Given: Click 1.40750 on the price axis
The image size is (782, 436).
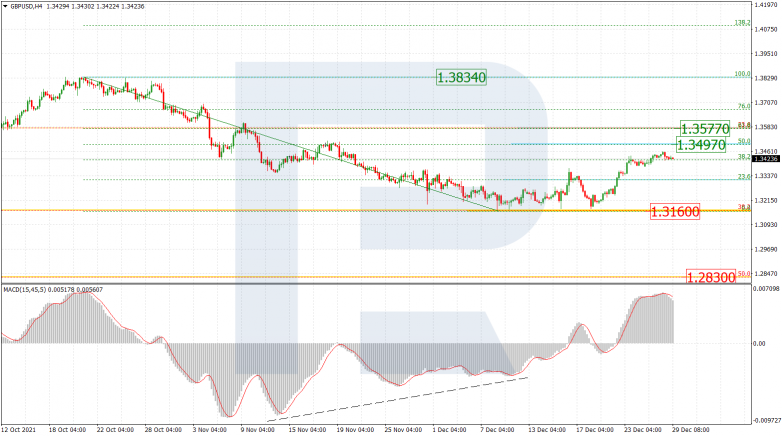Looking at the screenshot, I should 766,29.
